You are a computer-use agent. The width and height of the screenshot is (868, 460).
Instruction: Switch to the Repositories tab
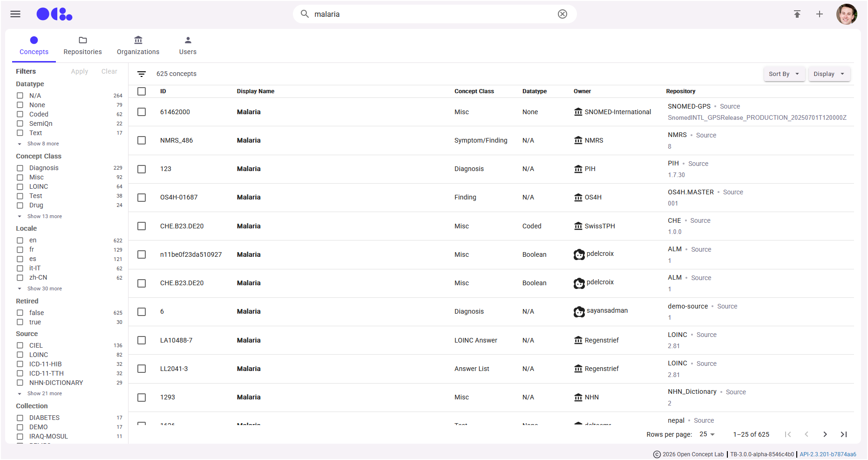(82, 46)
